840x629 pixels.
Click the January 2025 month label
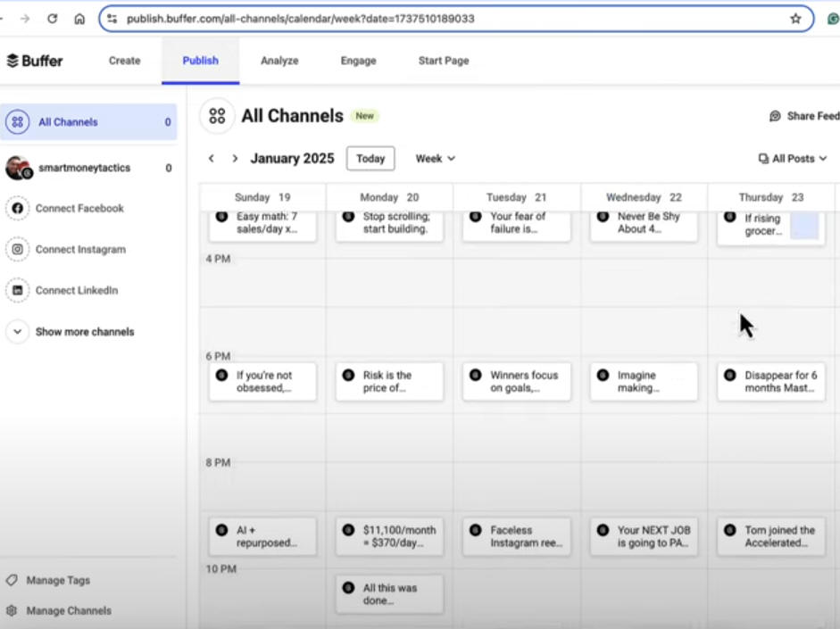(x=292, y=159)
